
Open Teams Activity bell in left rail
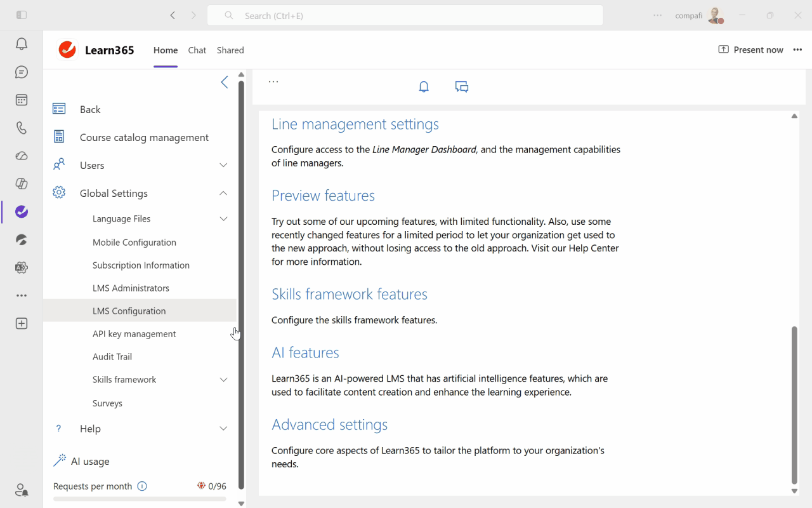[22, 44]
